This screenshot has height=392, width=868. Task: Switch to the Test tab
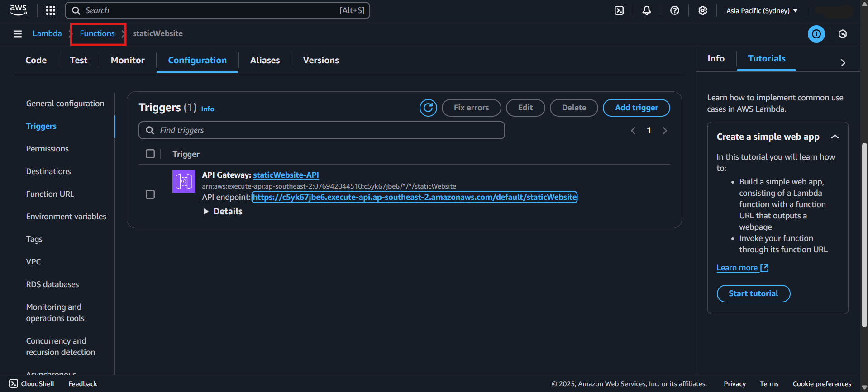tap(79, 60)
